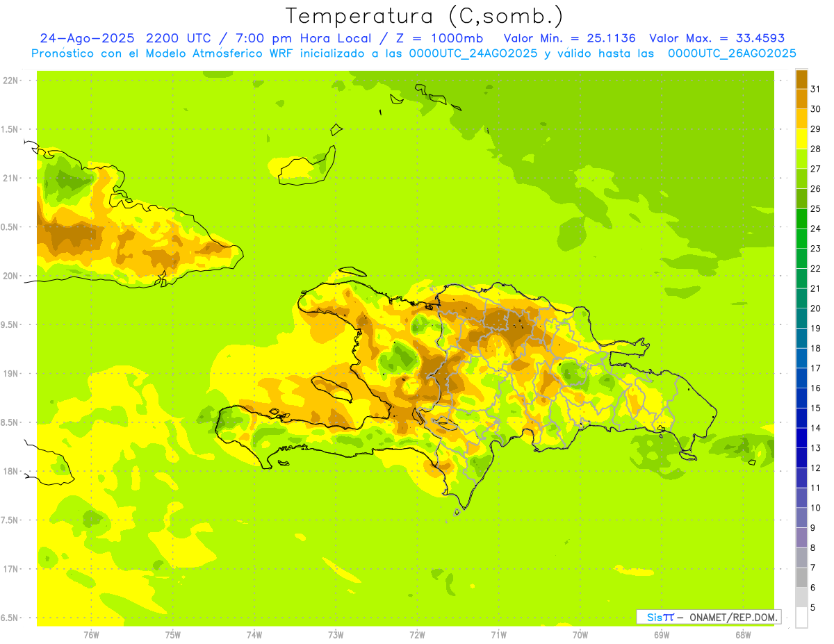834x644 pixels.
Task: Pick the lime swatch between 27 and 28
Action: (x=801, y=158)
